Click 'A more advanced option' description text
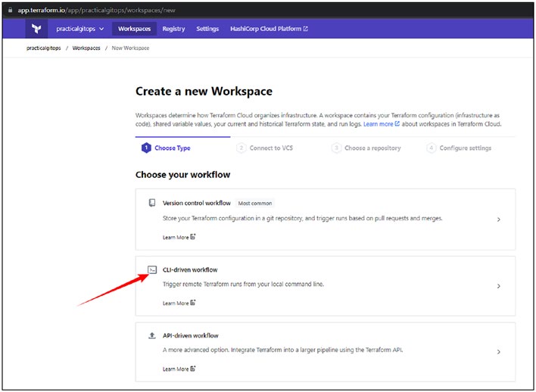The image size is (536, 392). pos(282,350)
